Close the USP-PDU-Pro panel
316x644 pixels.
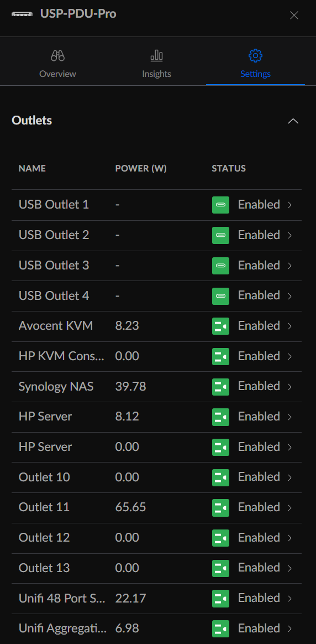click(x=294, y=15)
